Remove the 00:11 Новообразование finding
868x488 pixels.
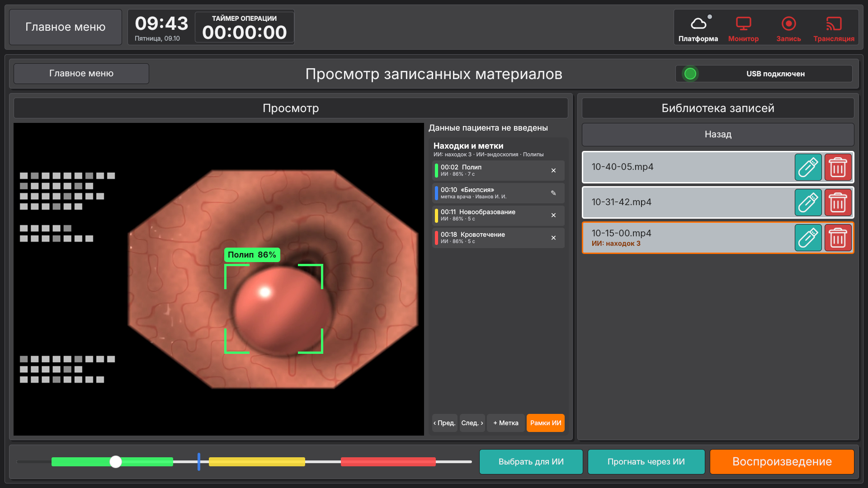pyautogui.click(x=553, y=215)
